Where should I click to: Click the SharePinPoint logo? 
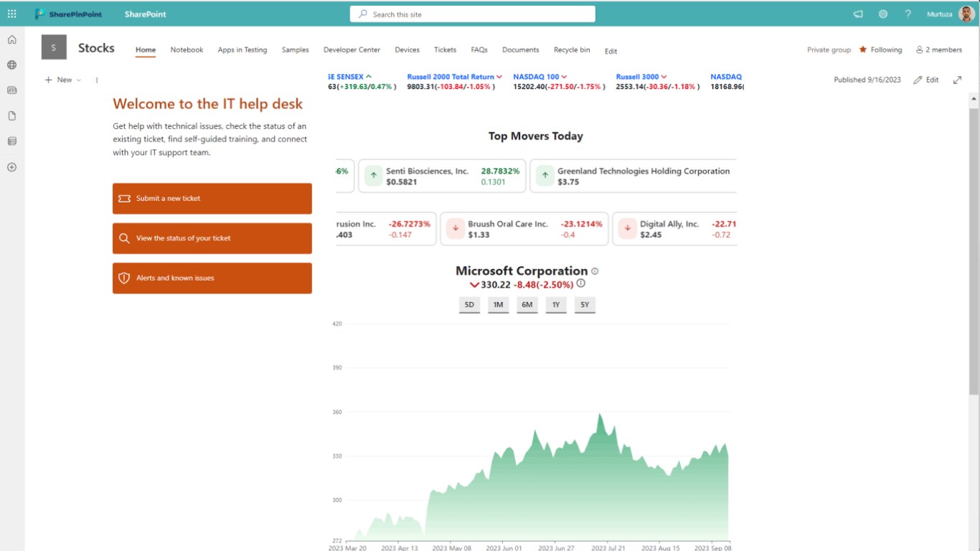click(68, 14)
